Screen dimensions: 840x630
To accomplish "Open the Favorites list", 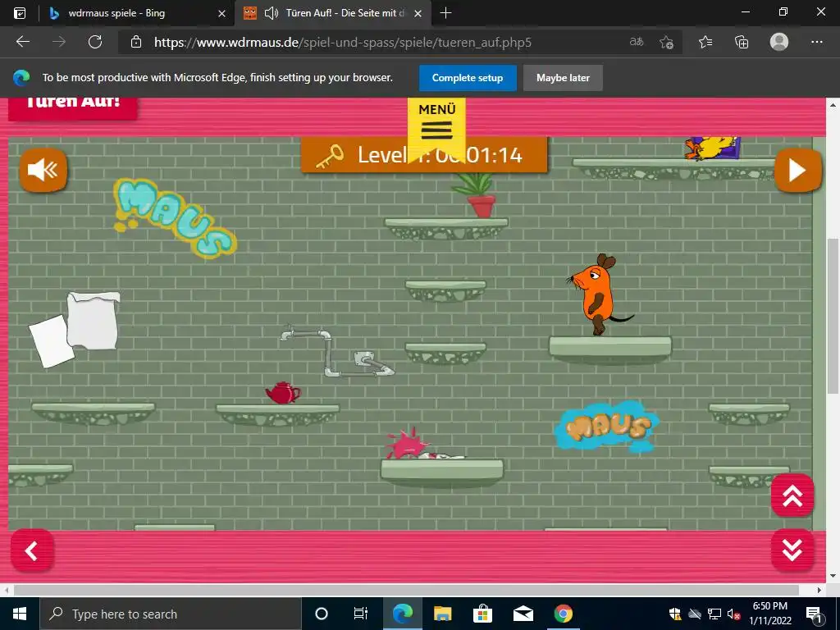I will 705,42.
